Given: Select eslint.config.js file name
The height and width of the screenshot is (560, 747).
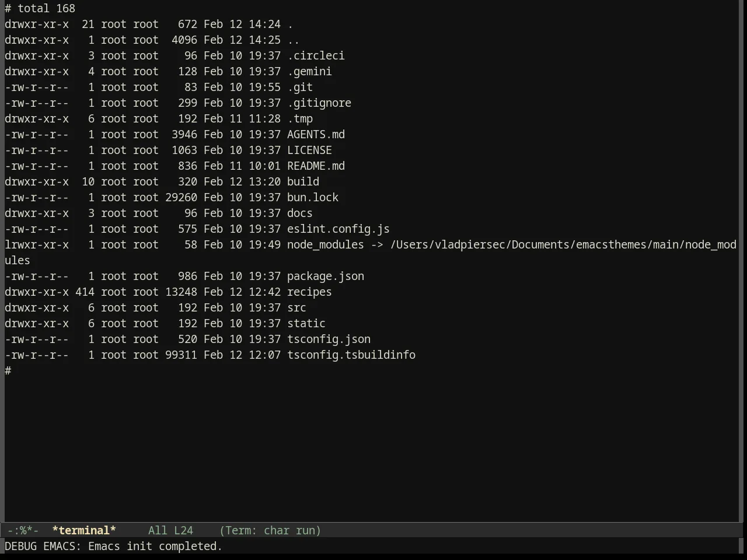Looking at the screenshot, I should pyautogui.click(x=338, y=229).
